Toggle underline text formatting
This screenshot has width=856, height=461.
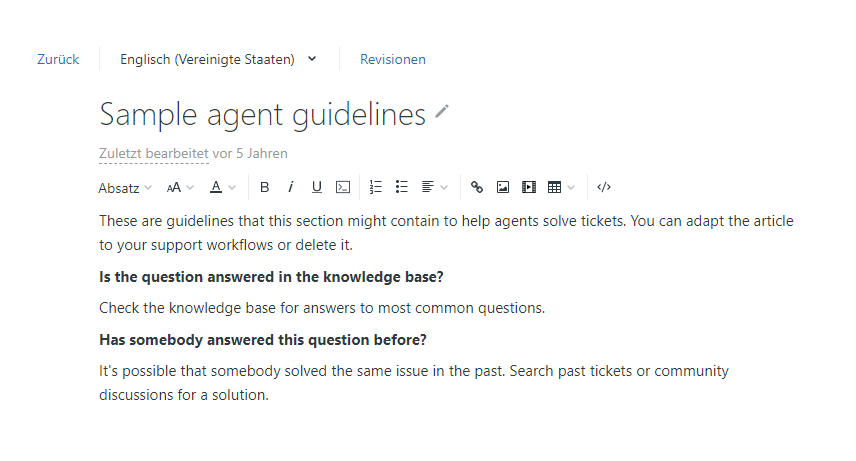[317, 187]
